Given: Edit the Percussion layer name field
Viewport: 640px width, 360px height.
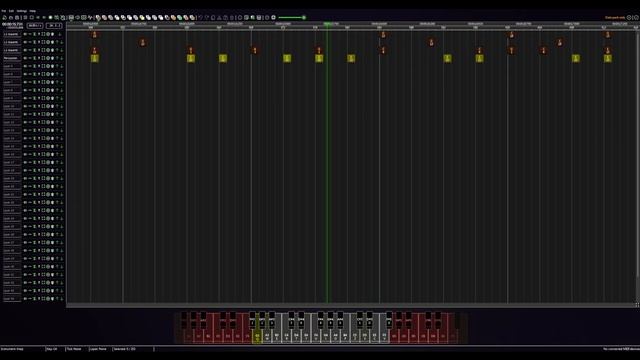Looking at the screenshot, I should (12, 58).
